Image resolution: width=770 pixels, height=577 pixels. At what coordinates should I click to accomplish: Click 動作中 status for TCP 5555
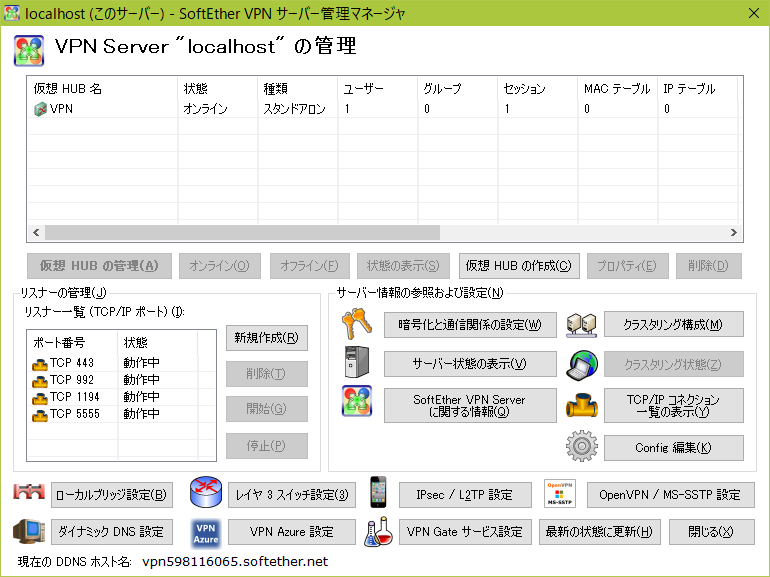[141, 414]
